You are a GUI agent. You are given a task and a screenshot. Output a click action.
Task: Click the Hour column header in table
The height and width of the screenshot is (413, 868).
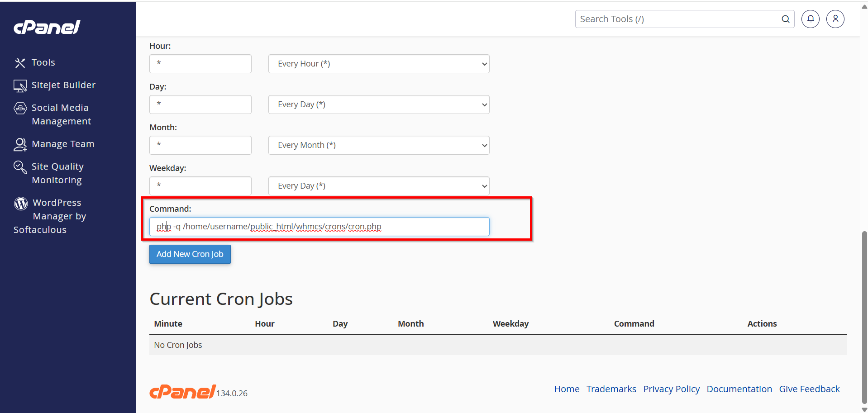pos(265,324)
